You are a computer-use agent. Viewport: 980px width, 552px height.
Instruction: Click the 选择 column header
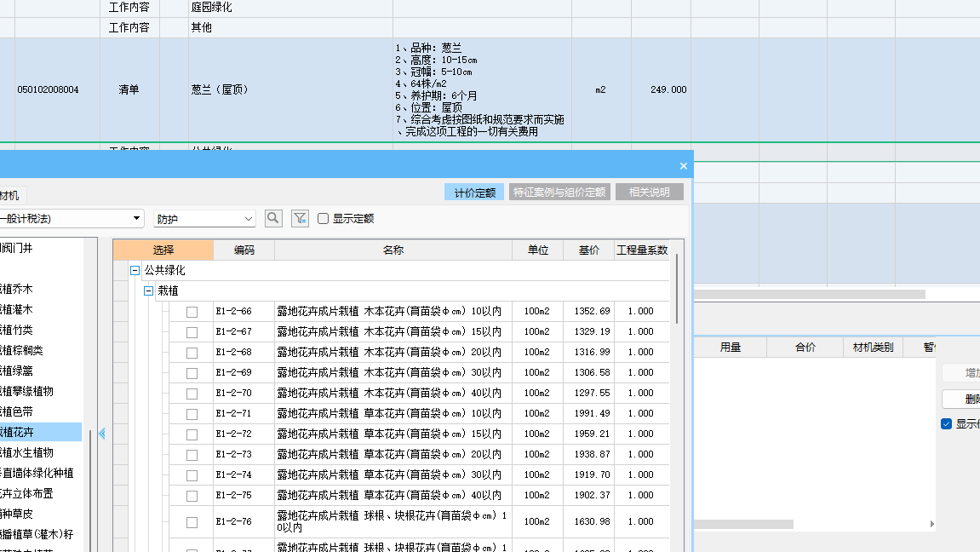163,250
